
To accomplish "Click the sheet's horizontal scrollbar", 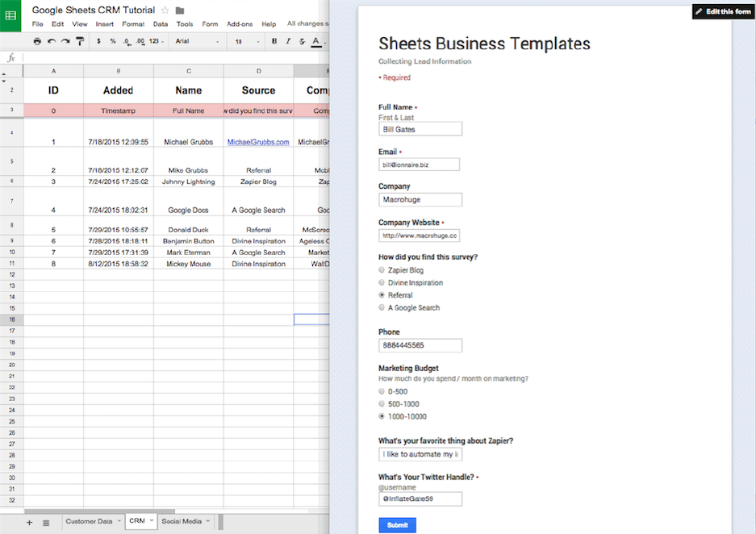I will 100,511.
